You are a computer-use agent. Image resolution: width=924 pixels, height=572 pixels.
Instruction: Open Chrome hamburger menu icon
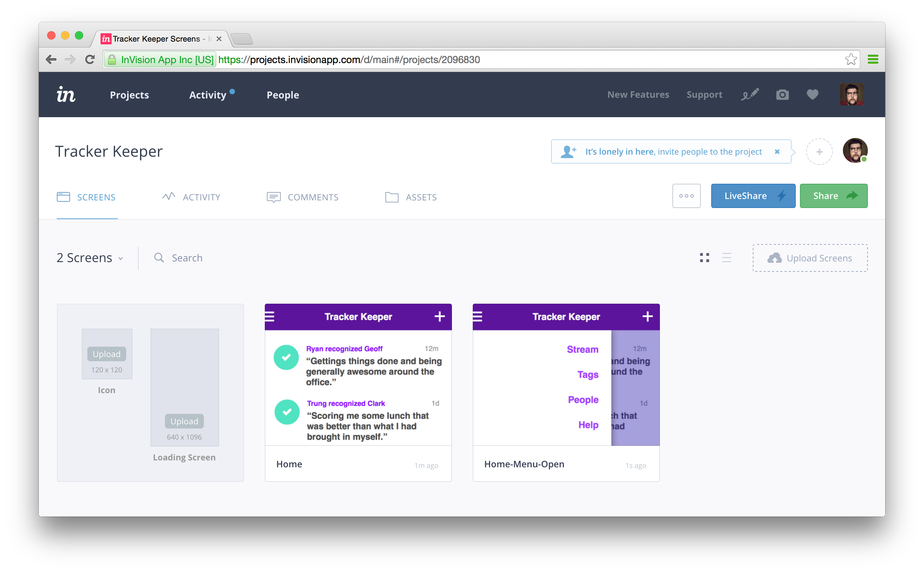(873, 59)
